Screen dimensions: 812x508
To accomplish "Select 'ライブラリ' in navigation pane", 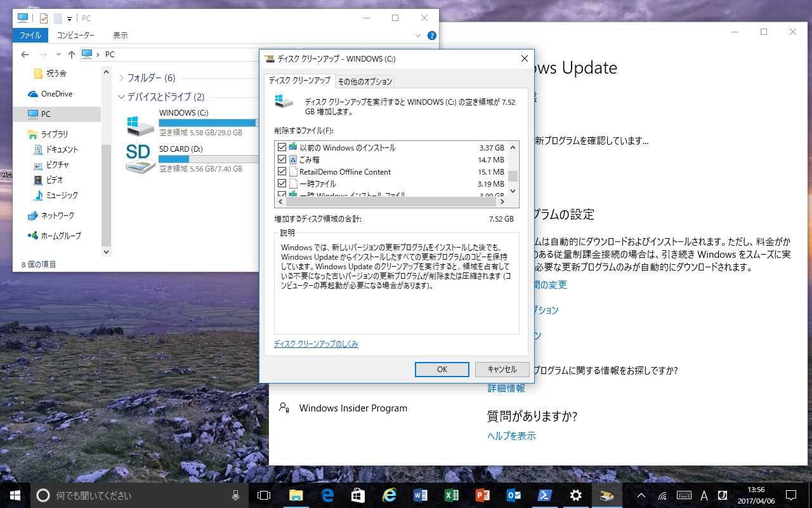I will point(54,135).
